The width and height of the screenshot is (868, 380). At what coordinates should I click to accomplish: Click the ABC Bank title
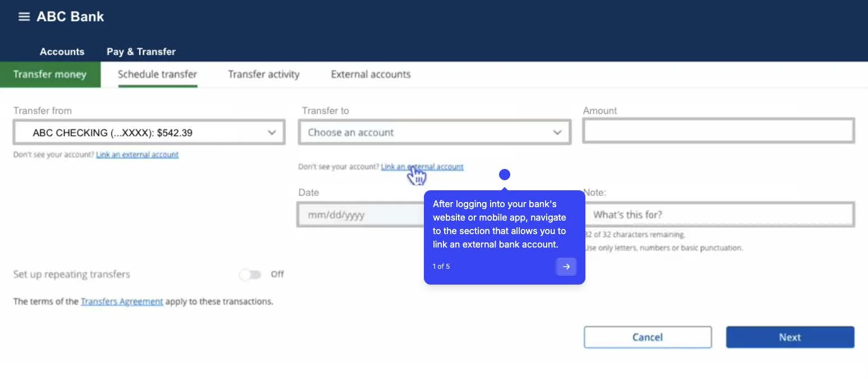(x=71, y=17)
